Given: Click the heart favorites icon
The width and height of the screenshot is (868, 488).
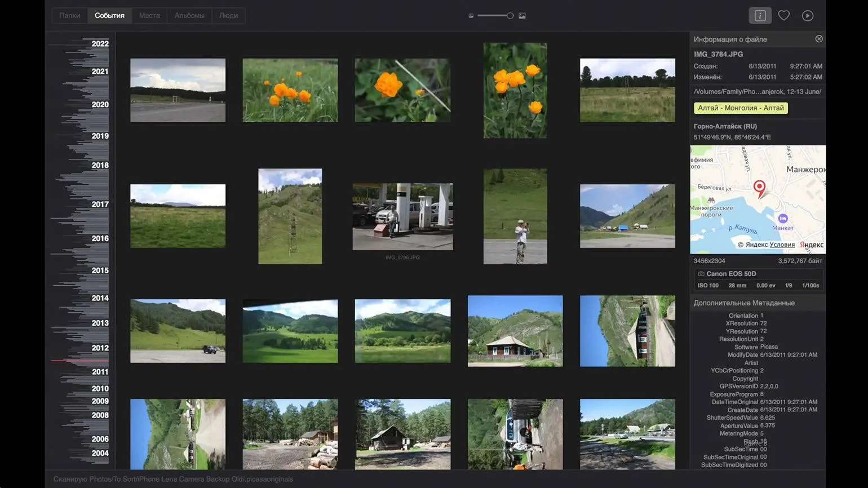Looking at the screenshot, I should (783, 16).
